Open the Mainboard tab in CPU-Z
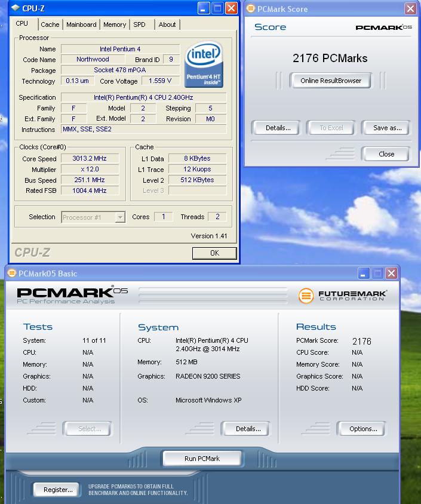The image size is (421, 504). (x=81, y=24)
